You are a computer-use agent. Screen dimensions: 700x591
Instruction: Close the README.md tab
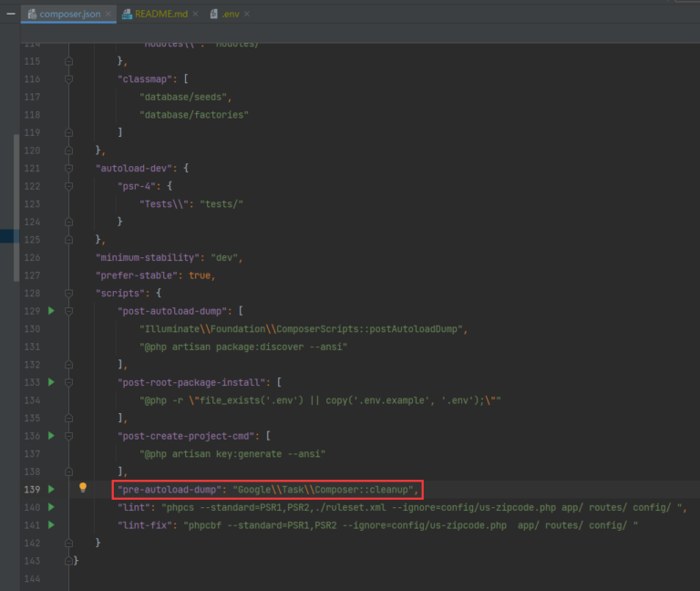point(196,14)
